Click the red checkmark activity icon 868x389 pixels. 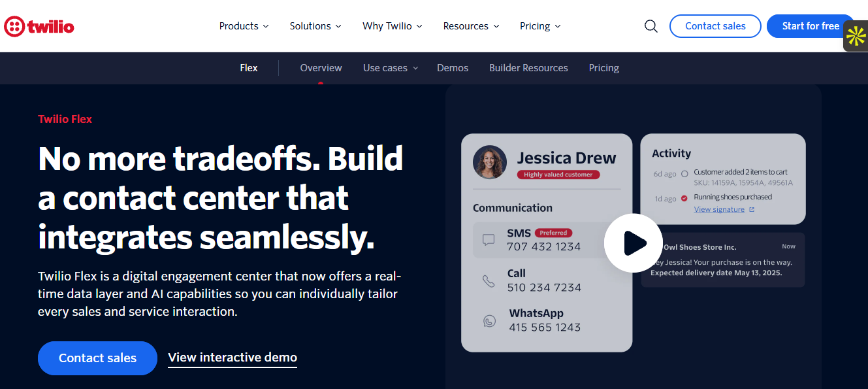pyautogui.click(x=684, y=198)
